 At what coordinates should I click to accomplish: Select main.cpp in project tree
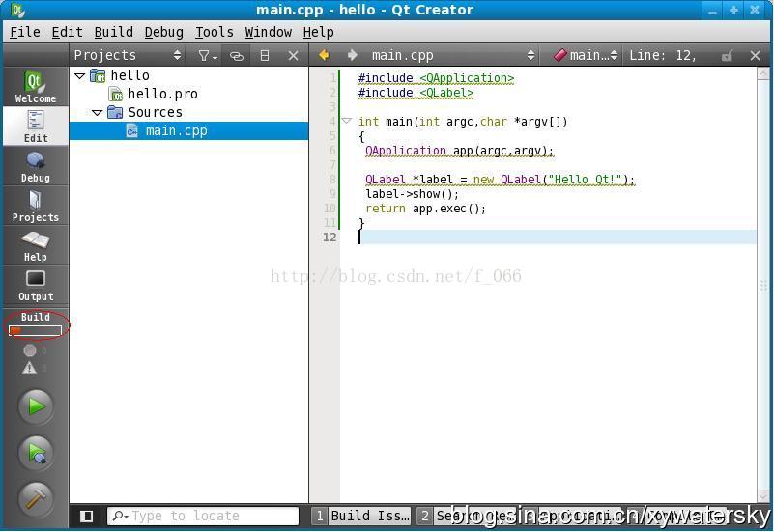click(189, 130)
